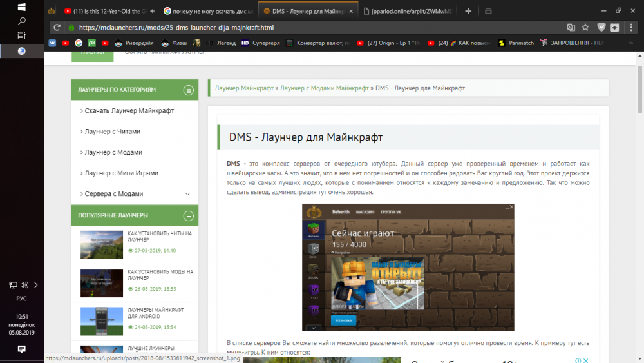Viewport: 644px width, 363px height.
Task: Open the tab list icon next to plus
Action: click(488, 11)
